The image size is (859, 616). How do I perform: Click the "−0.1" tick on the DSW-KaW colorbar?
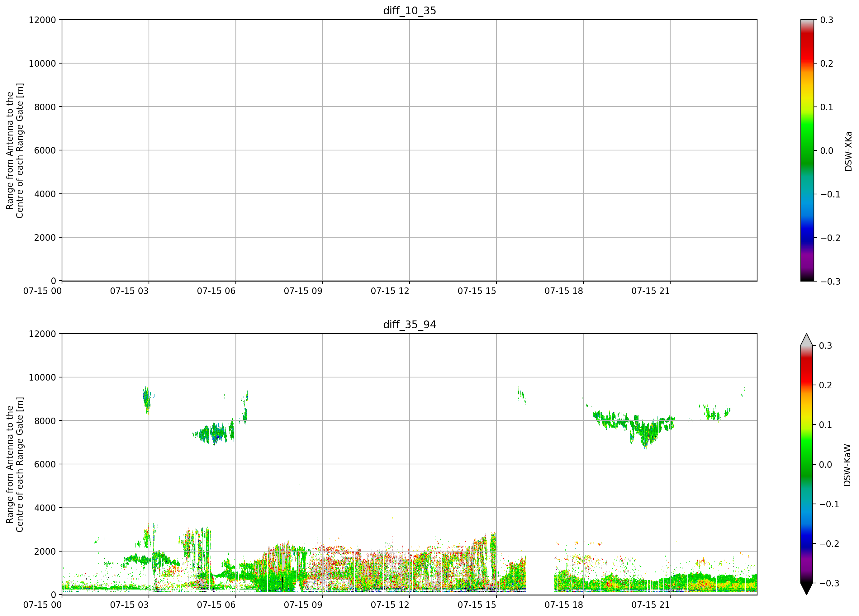click(829, 504)
